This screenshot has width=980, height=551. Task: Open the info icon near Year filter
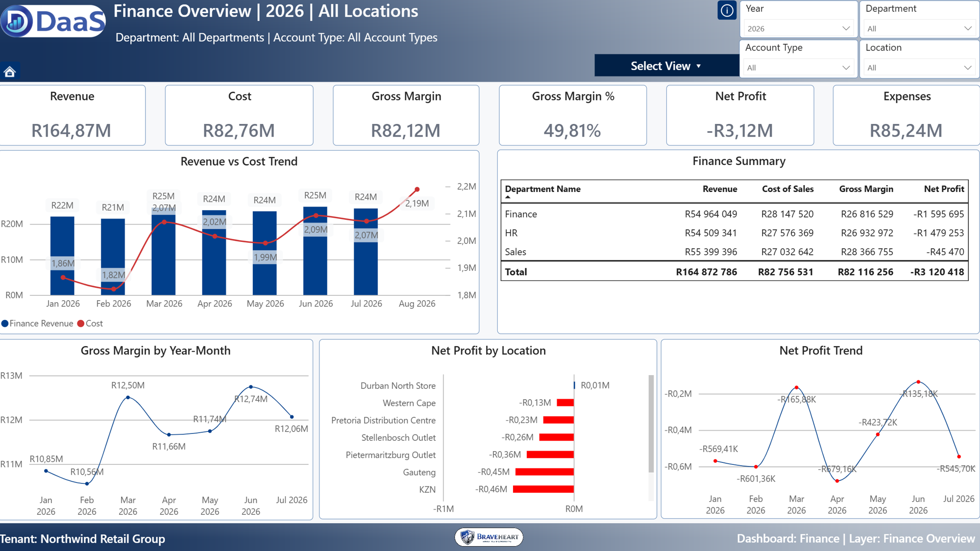727,10
